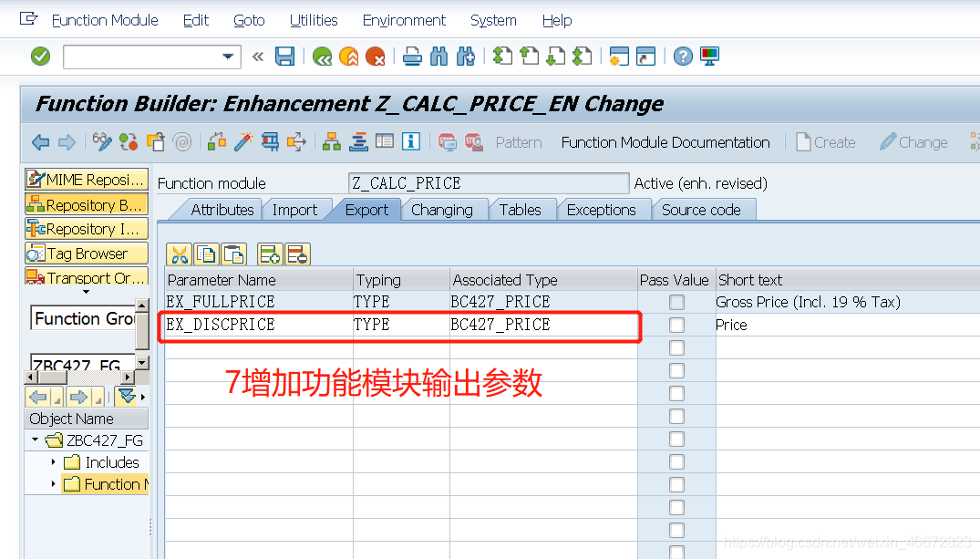Toggle Display/Change glasses-pencil icon

pyautogui.click(x=102, y=142)
